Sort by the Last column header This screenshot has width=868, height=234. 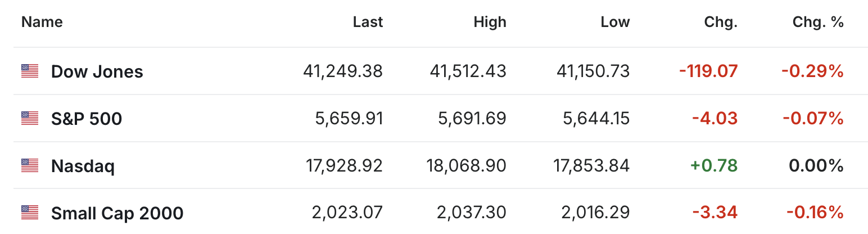tap(368, 22)
